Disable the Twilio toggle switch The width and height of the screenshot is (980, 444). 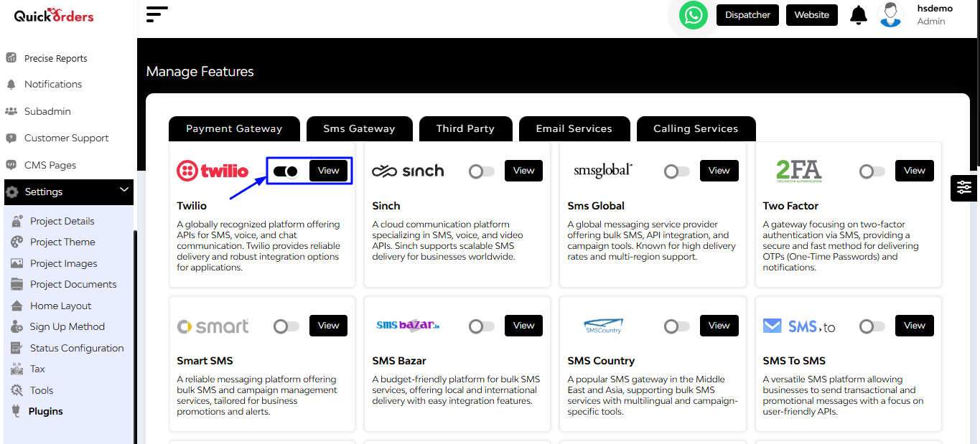coord(285,171)
